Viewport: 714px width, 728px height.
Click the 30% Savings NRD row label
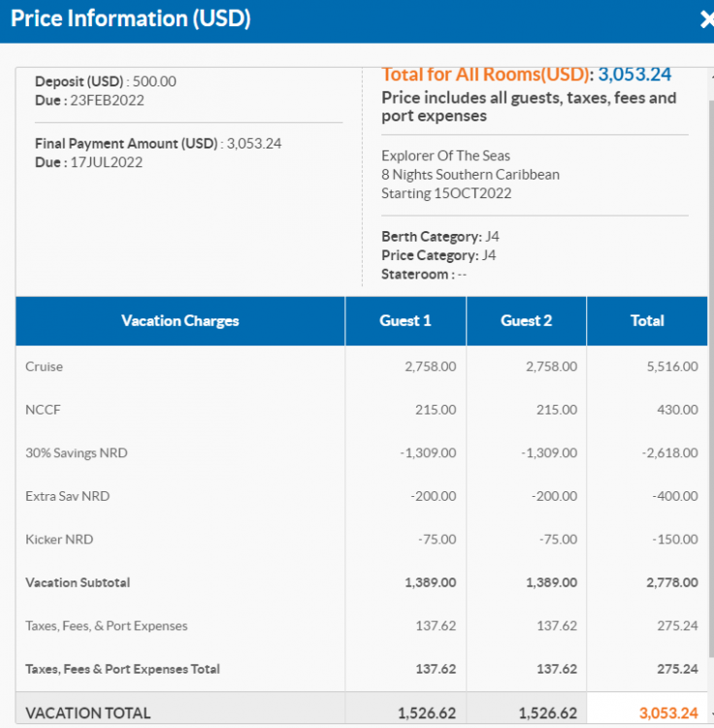click(x=76, y=453)
